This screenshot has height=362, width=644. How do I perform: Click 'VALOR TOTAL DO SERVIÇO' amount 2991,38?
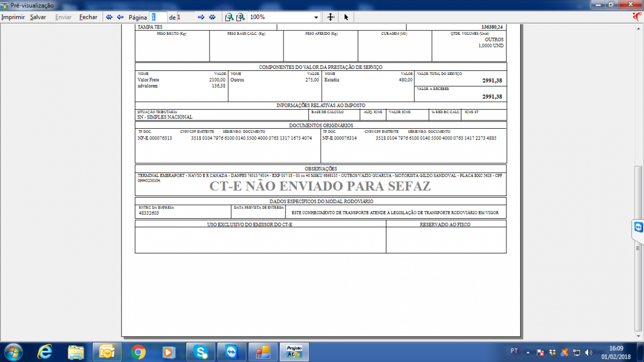click(x=492, y=80)
